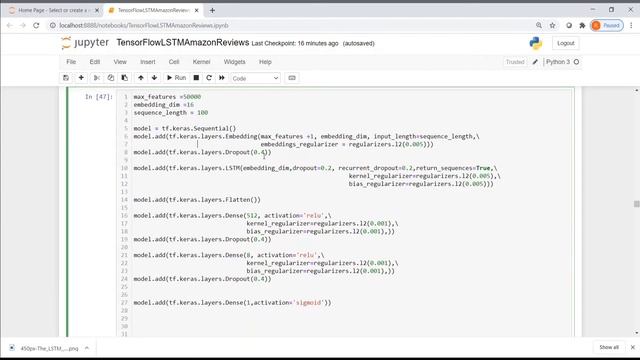640x360 pixels.
Task: Bookmark this page with the star icon
Action: point(552,25)
